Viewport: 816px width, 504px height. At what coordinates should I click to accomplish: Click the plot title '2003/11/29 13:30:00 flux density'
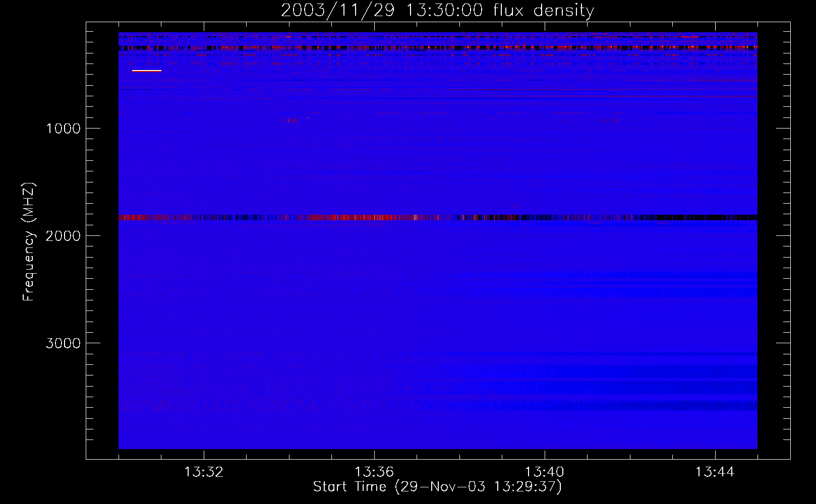[x=437, y=10]
